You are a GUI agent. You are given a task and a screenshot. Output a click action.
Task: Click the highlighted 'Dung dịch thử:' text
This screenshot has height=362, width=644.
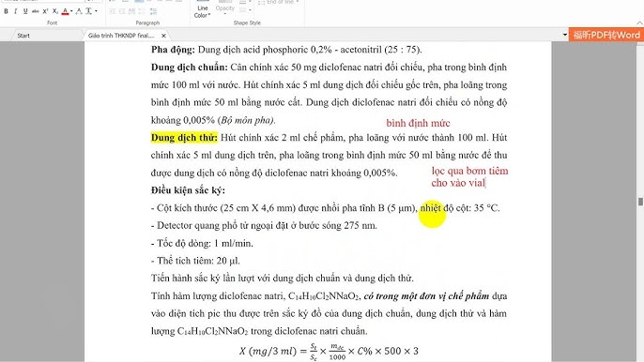[184, 138]
